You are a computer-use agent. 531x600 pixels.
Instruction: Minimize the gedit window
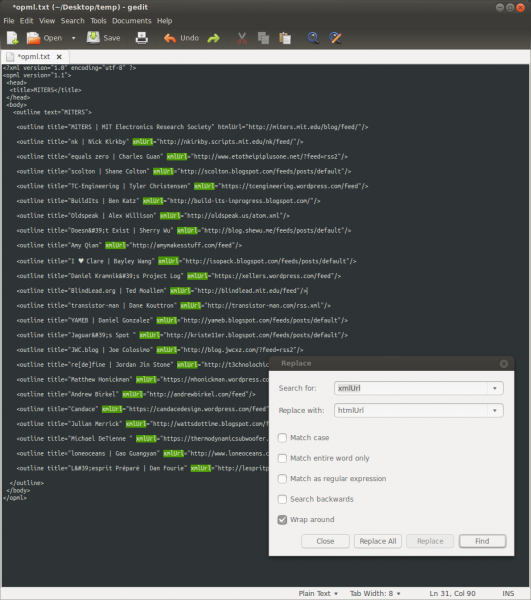500,7
